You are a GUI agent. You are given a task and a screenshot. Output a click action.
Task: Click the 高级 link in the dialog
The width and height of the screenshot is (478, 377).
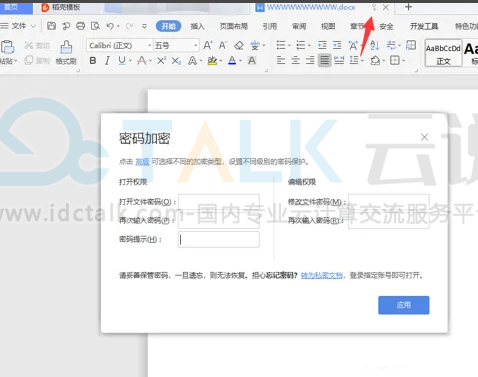click(142, 162)
